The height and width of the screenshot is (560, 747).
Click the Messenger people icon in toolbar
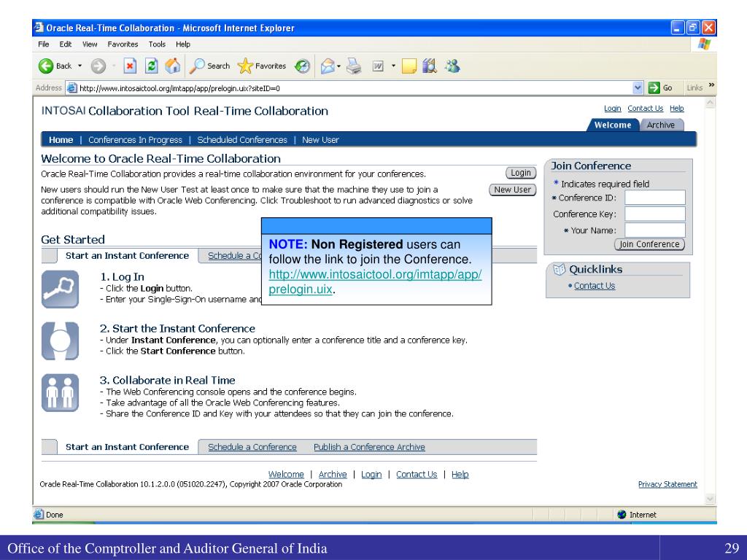(x=452, y=66)
